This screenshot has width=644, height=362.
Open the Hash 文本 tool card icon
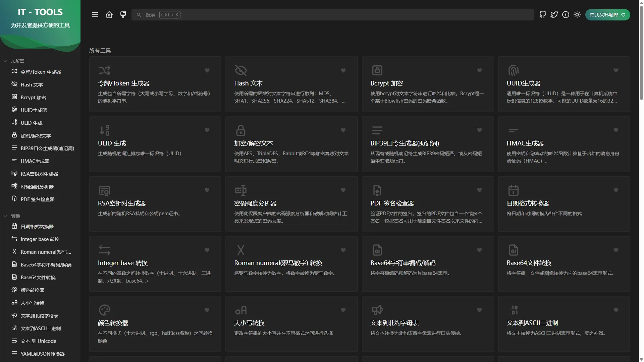click(241, 70)
